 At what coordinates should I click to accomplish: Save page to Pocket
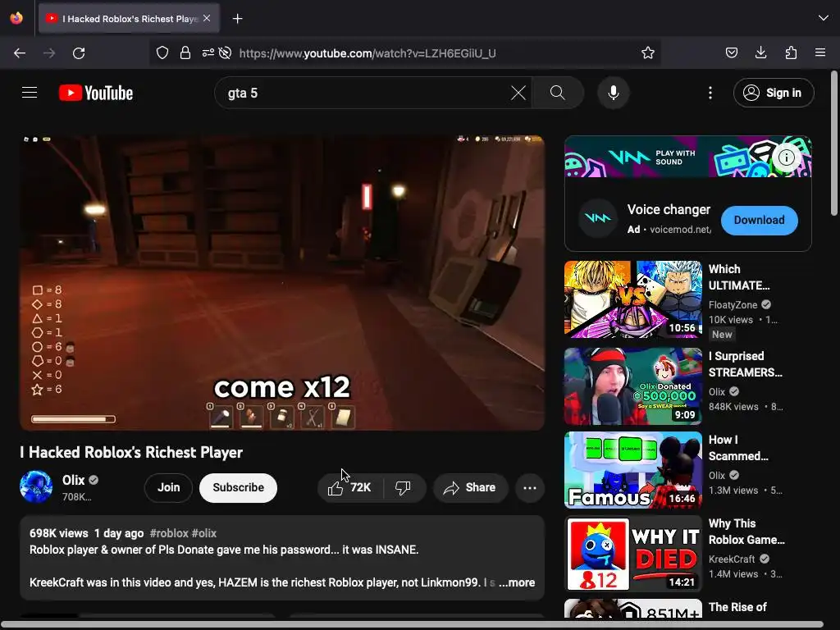pyautogui.click(x=731, y=52)
